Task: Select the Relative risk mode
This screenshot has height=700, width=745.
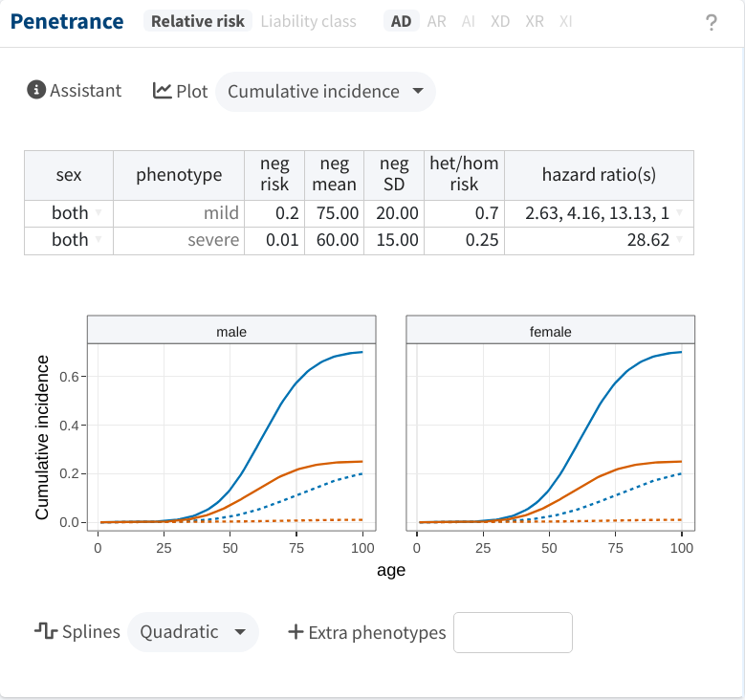Action: (198, 21)
